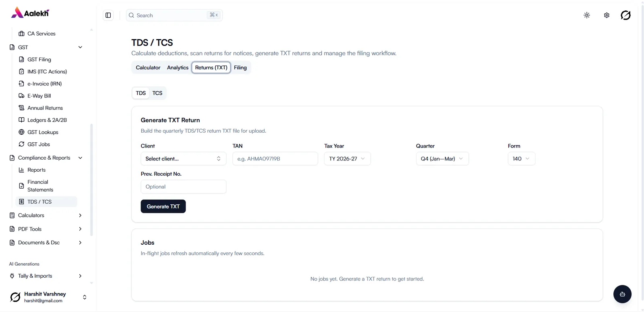Toggle the sidebar panel icon

(x=108, y=15)
